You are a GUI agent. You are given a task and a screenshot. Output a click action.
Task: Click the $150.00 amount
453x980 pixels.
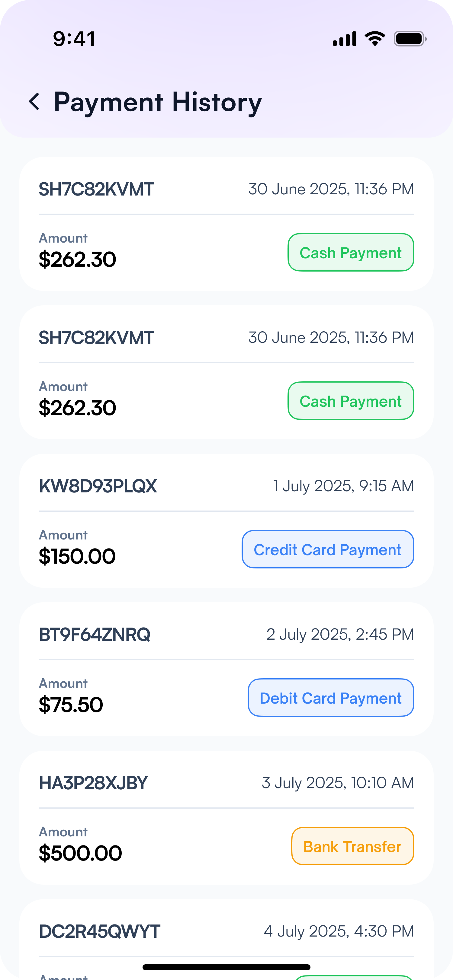click(x=77, y=556)
